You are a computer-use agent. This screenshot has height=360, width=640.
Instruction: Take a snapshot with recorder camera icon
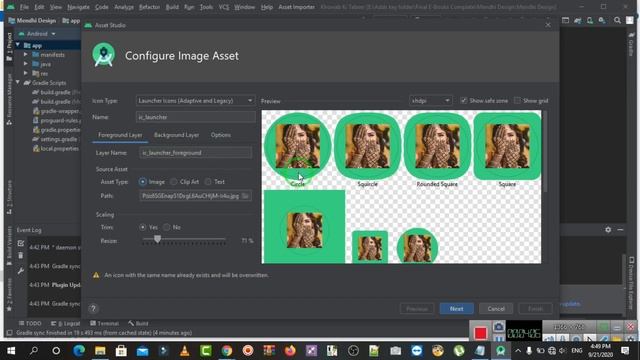pos(498,327)
